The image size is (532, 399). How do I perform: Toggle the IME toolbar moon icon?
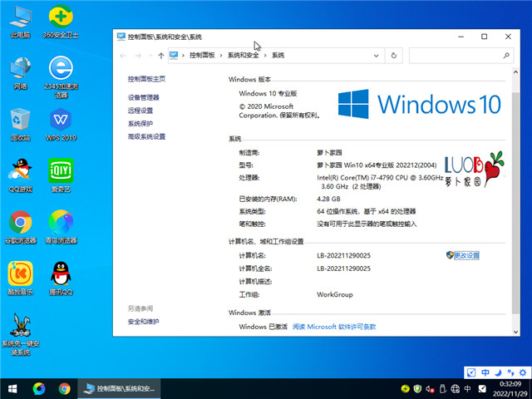tap(498, 372)
